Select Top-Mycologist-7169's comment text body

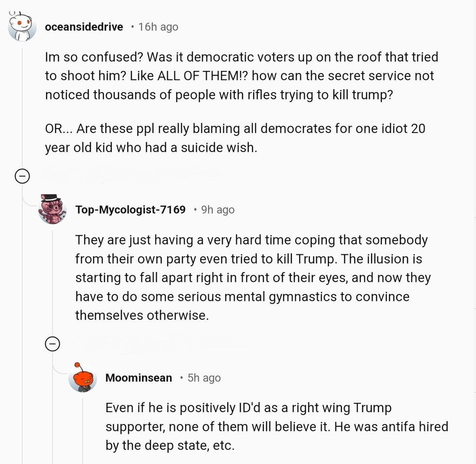click(252, 278)
